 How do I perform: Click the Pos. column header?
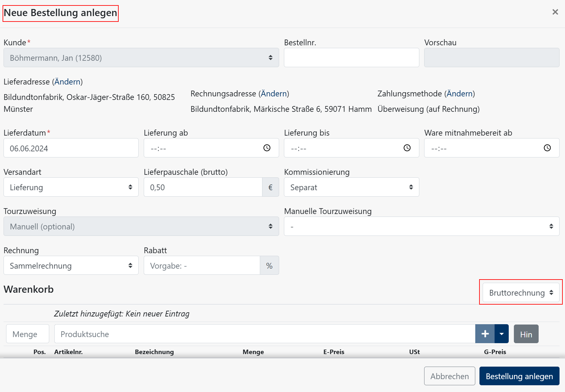[40, 352]
